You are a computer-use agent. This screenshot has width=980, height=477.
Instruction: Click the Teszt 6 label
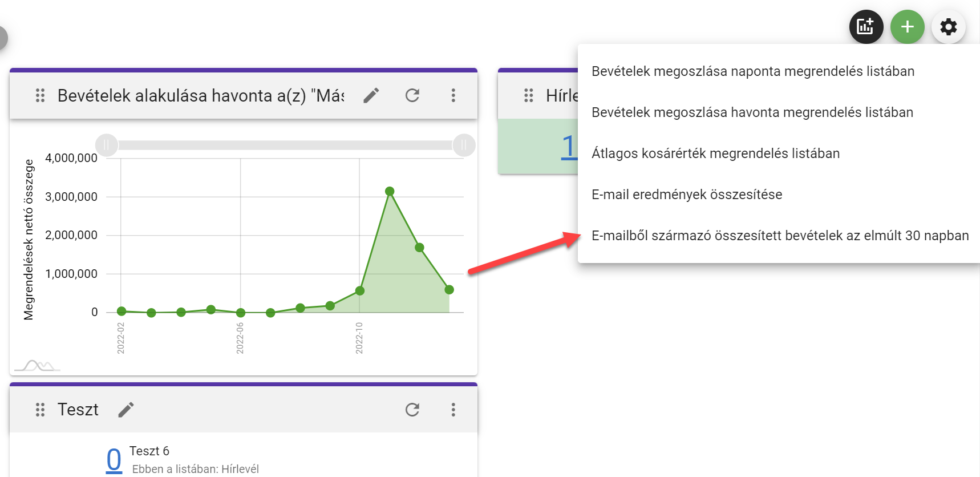pyautogui.click(x=149, y=451)
